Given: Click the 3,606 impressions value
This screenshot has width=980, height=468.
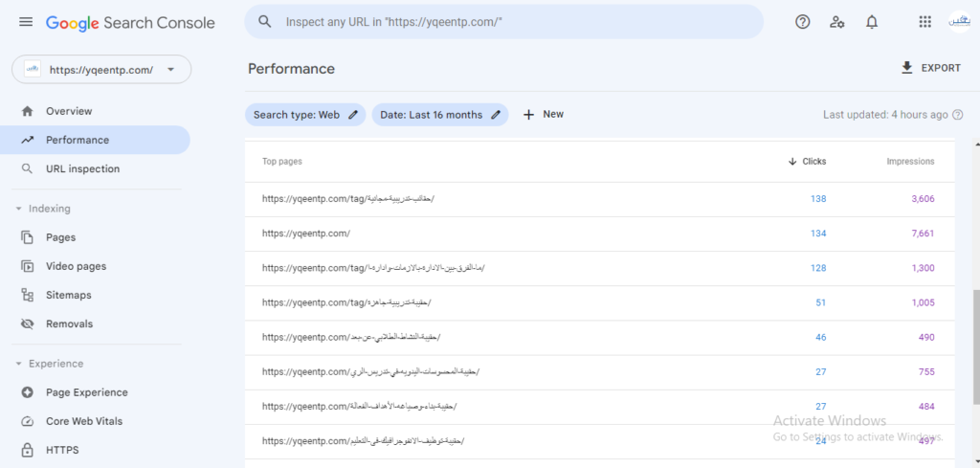Looking at the screenshot, I should (x=923, y=199).
